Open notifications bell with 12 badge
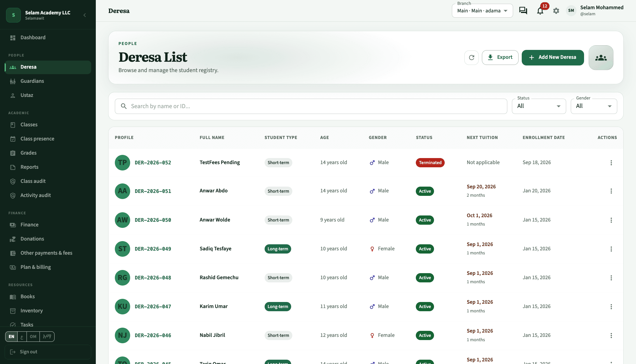This screenshot has width=636, height=364. coord(540,11)
